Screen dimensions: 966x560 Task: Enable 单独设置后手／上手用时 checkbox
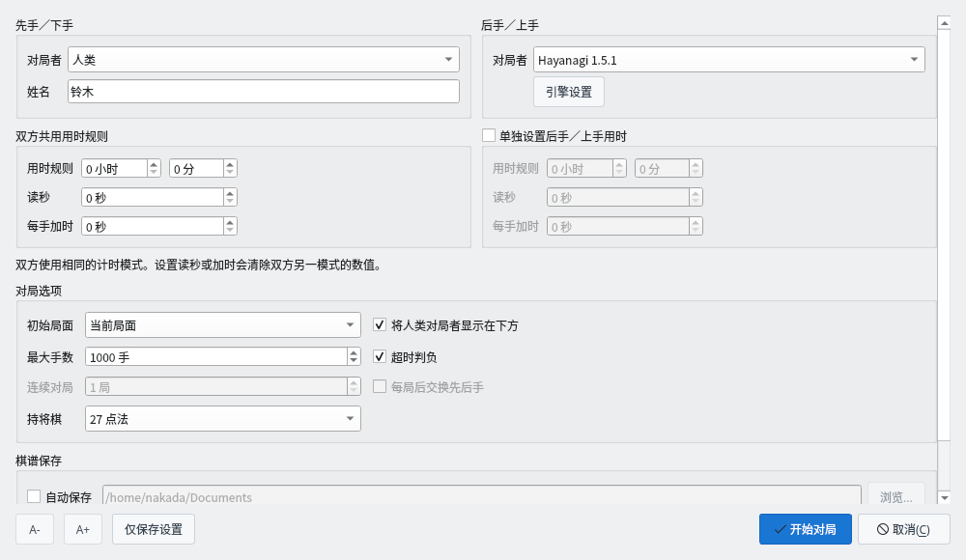pos(489,135)
